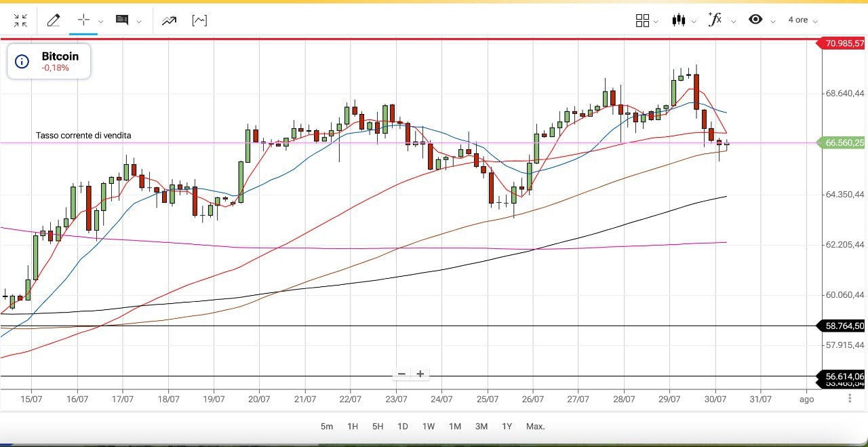Image resolution: width=868 pixels, height=447 pixels.
Task: Click the candlestick chart type icon
Action: pyautogui.click(x=679, y=20)
